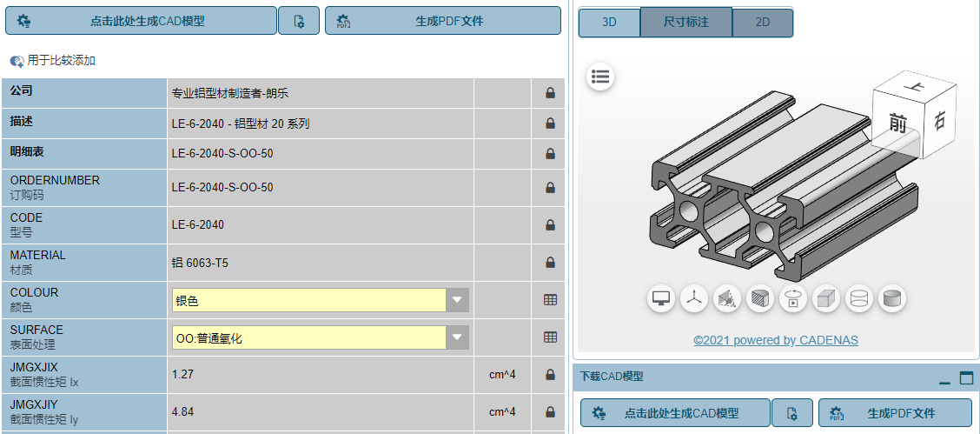
Task: Click the cm^4 unit in JMGXJIY row
Action: click(x=502, y=411)
